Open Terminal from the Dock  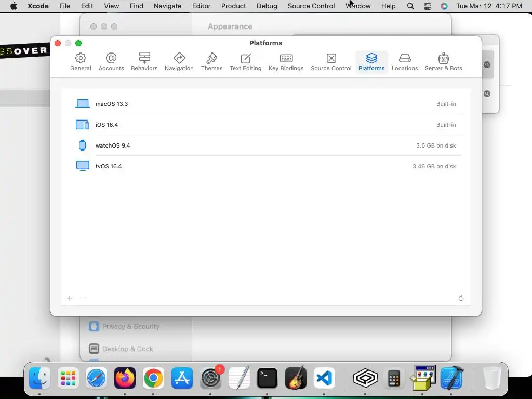point(268,378)
